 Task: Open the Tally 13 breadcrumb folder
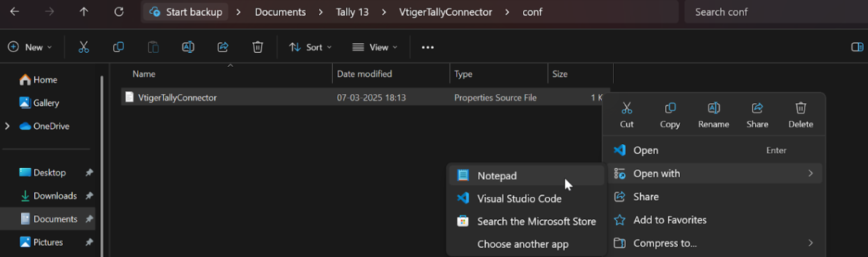pyautogui.click(x=352, y=12)
